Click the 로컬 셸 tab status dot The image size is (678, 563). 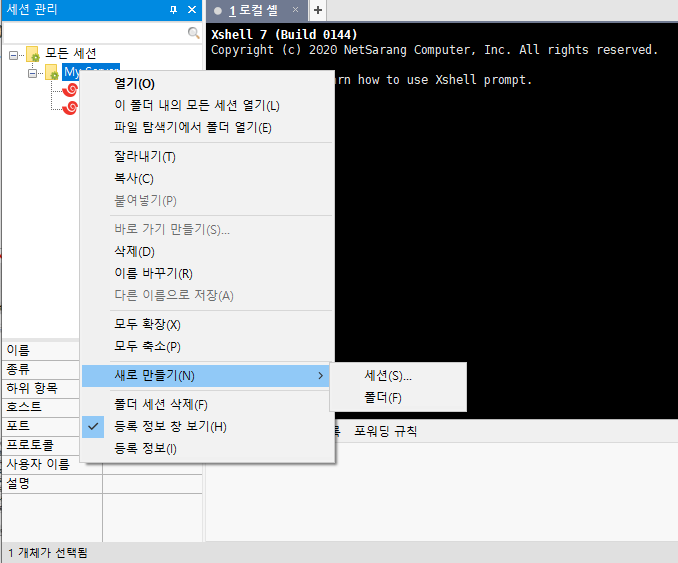coord(218,11)
